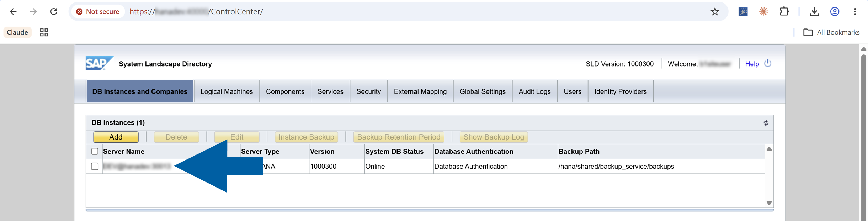
Task: Open the Services tab
Action: 330,91
